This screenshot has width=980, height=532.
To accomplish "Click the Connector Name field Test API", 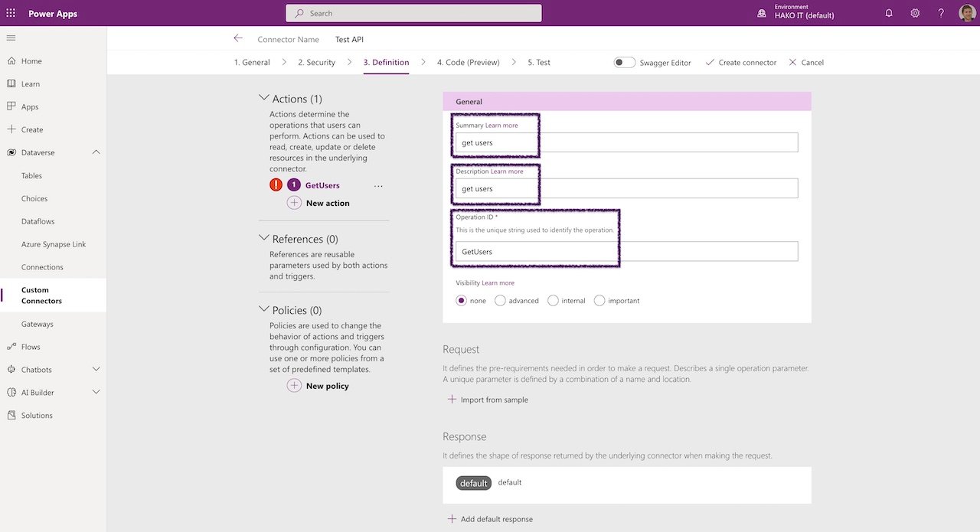I will tap(349, 39).
